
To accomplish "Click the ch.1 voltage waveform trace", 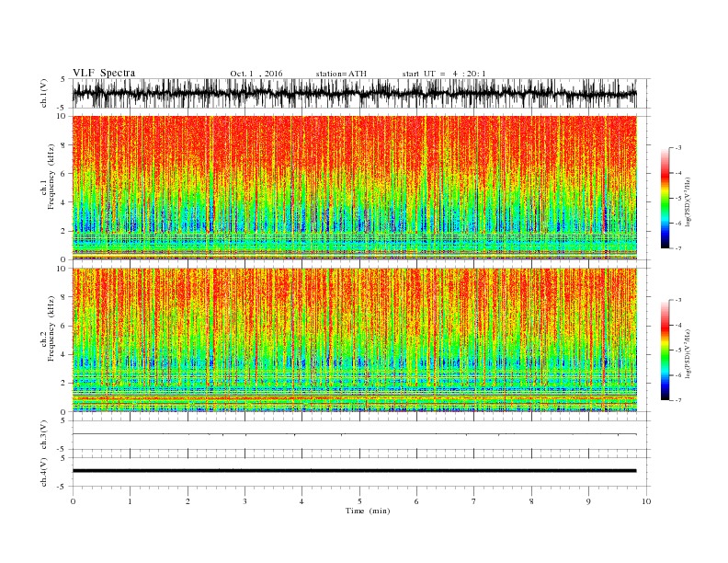I will pyautogui.click(x=354, y=93).
